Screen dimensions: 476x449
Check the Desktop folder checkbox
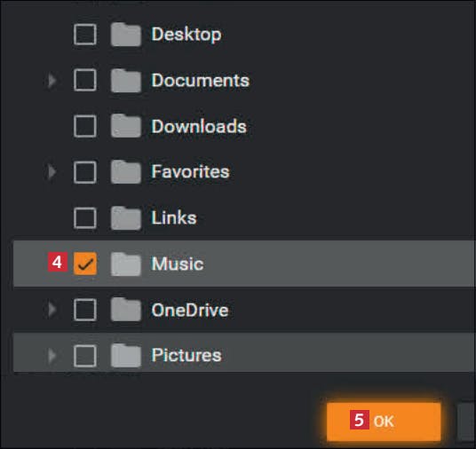[x=85, y=35]
